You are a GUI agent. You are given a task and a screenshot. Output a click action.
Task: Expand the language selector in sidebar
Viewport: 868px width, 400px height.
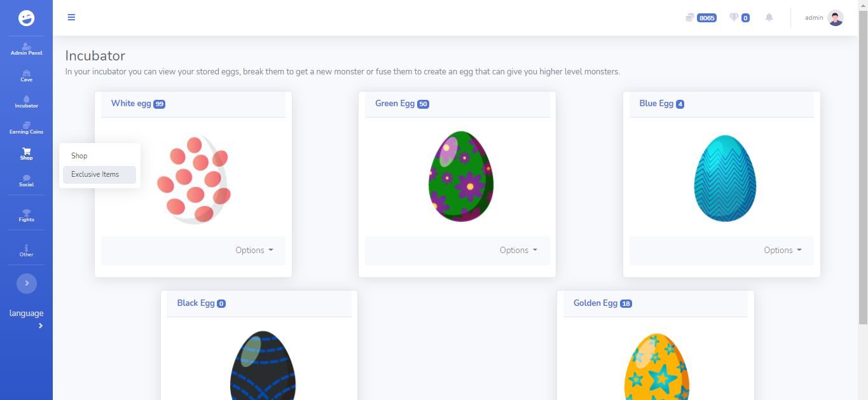coord(27,319)
